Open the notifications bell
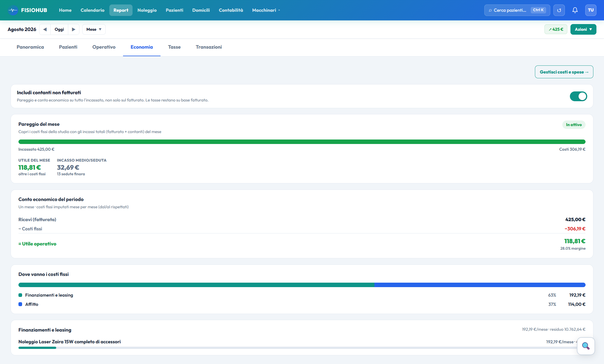The width and height of the screenshot is (604, 364). tap(575, 10)
